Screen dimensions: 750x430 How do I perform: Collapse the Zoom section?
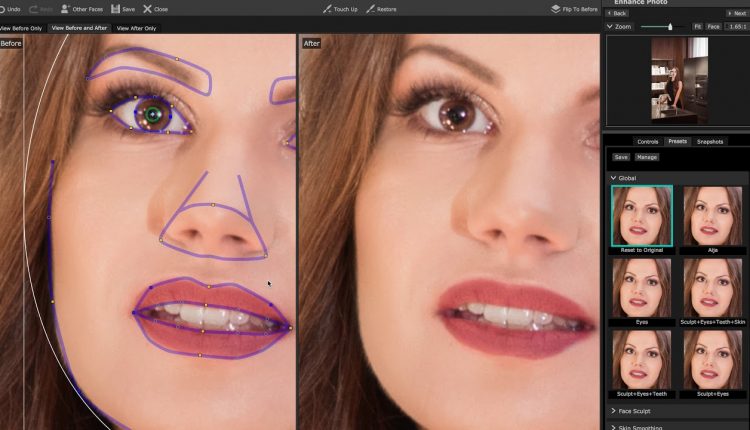tap(611, 26)
